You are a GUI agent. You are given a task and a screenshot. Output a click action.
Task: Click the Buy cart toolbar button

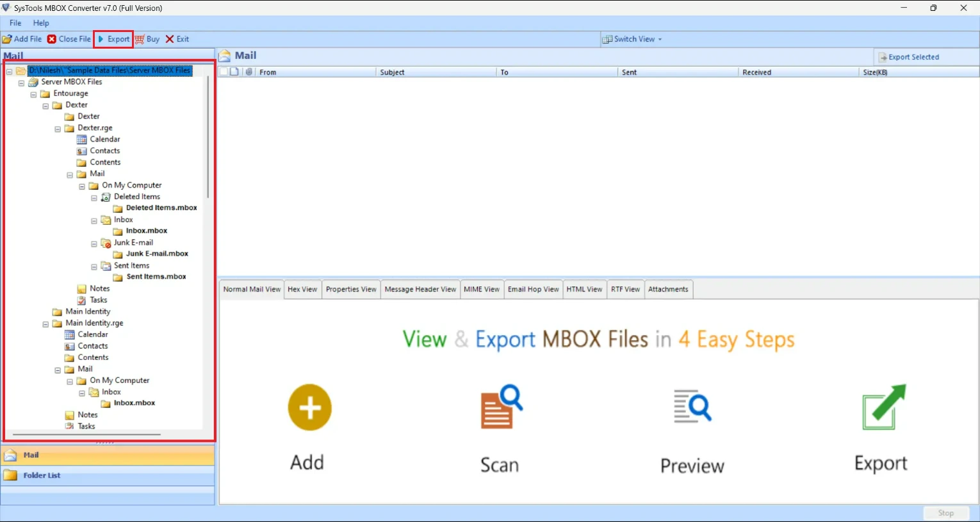[x=147, y=39]
